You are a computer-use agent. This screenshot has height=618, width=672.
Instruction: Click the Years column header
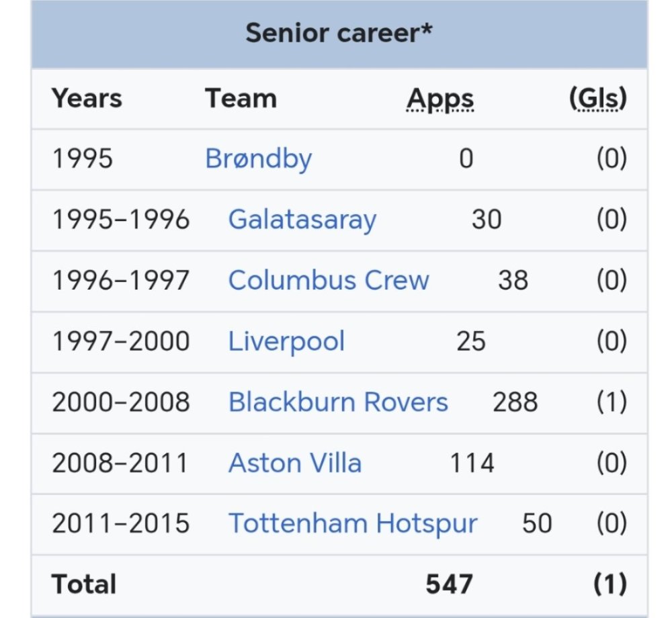point(87,99)
